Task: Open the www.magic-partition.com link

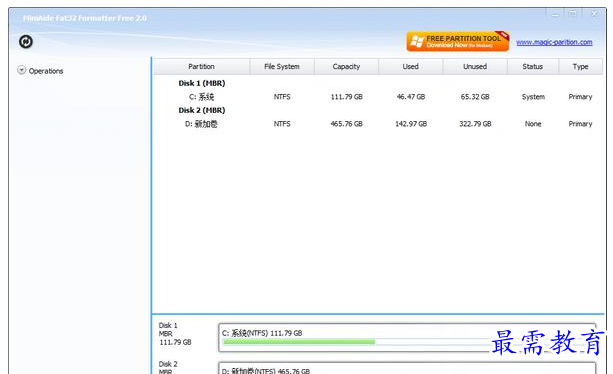Action: [554, 42]
